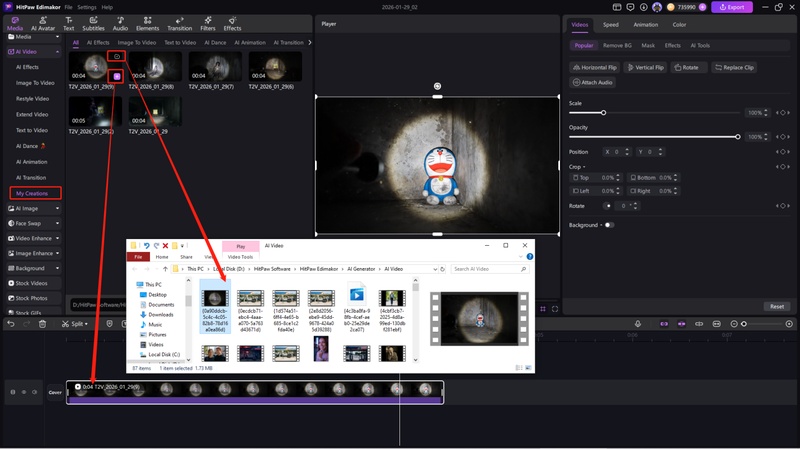Switch to the Speed properties tab
The image size is (800, 449).
tap(610, 24)
